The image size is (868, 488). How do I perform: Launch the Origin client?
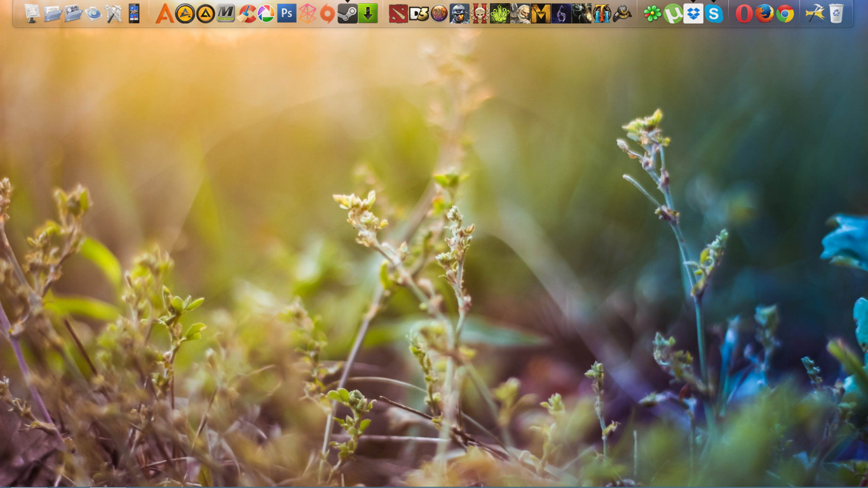click(327, 13)
